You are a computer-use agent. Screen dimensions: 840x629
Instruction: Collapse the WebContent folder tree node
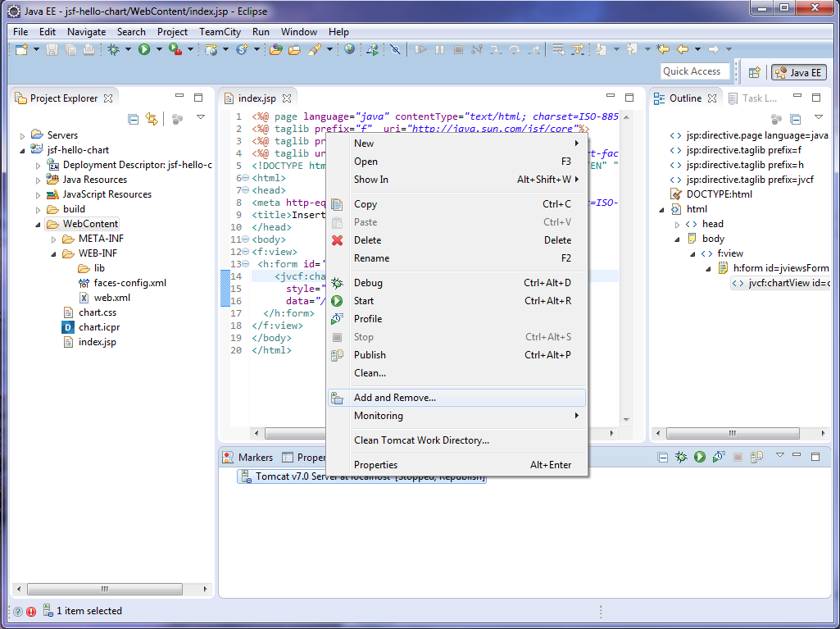pos(39,224)
